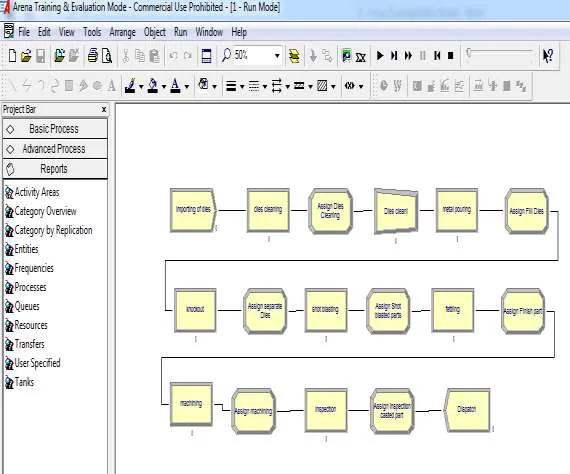Open Line Color dropdown arrow

(141, 87)
